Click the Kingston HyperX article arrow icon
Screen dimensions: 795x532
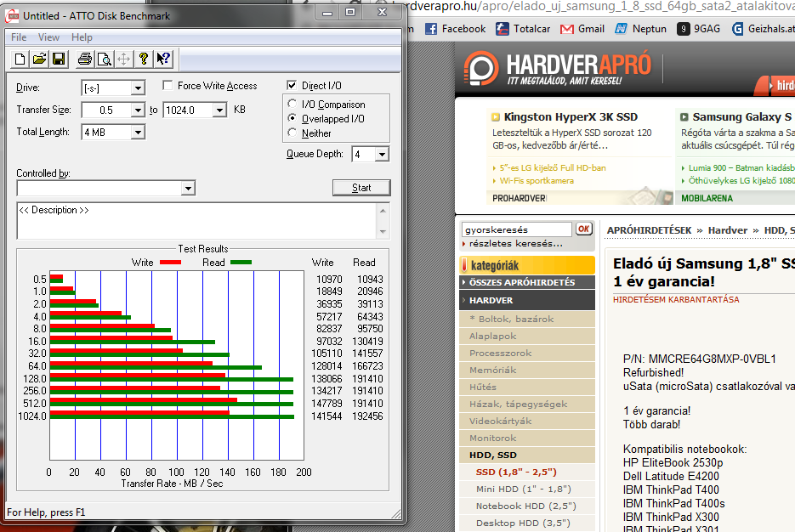[496, 117]
